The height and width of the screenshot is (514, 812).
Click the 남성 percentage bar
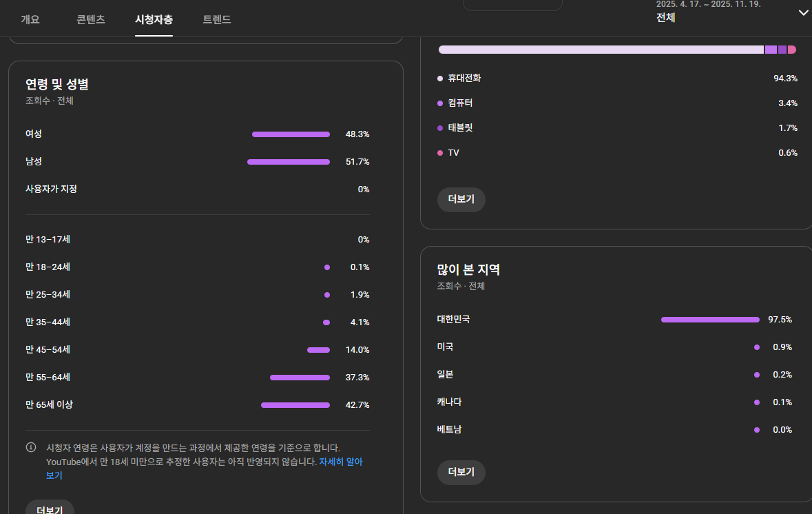(288, 162)
